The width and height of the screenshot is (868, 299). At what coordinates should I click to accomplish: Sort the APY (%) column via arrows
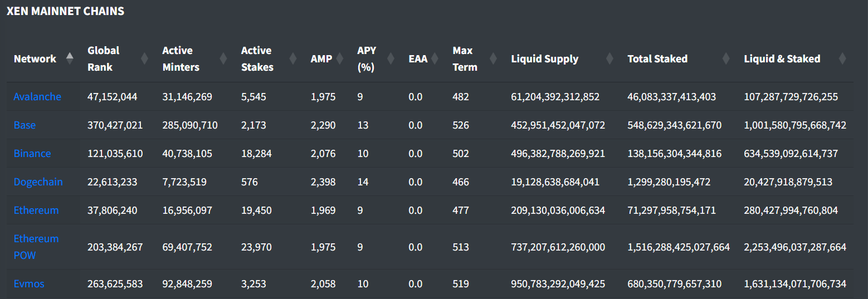tap(391, 58)
